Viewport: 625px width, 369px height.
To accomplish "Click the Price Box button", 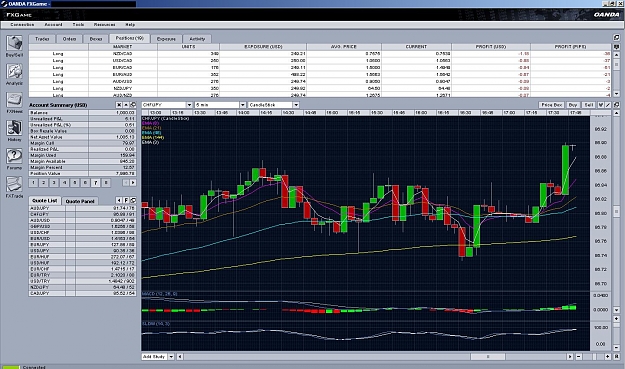I will [552, 105].
